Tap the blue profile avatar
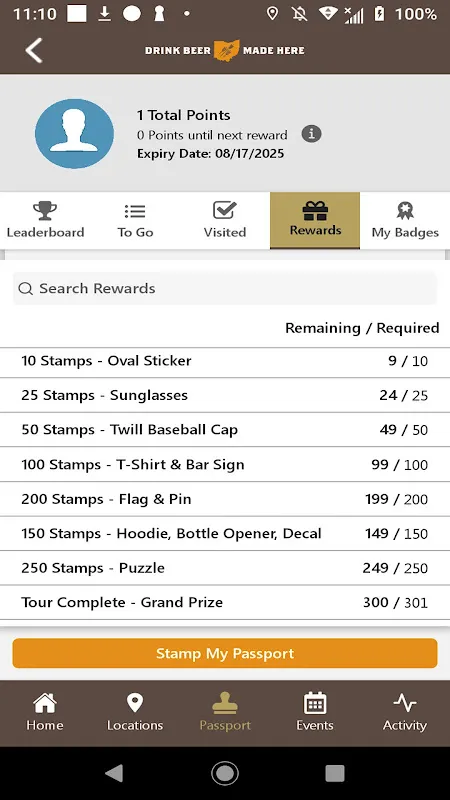 (x=74, y=134)
